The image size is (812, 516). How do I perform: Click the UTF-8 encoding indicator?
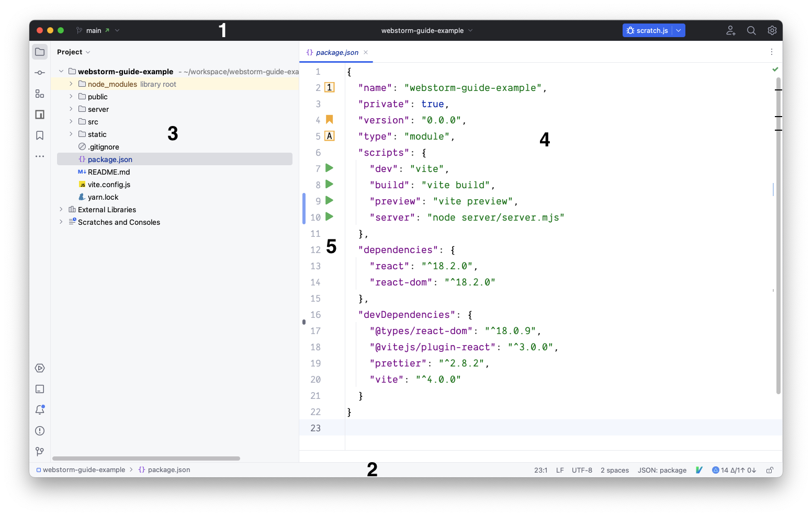click(x=582, y=470)
